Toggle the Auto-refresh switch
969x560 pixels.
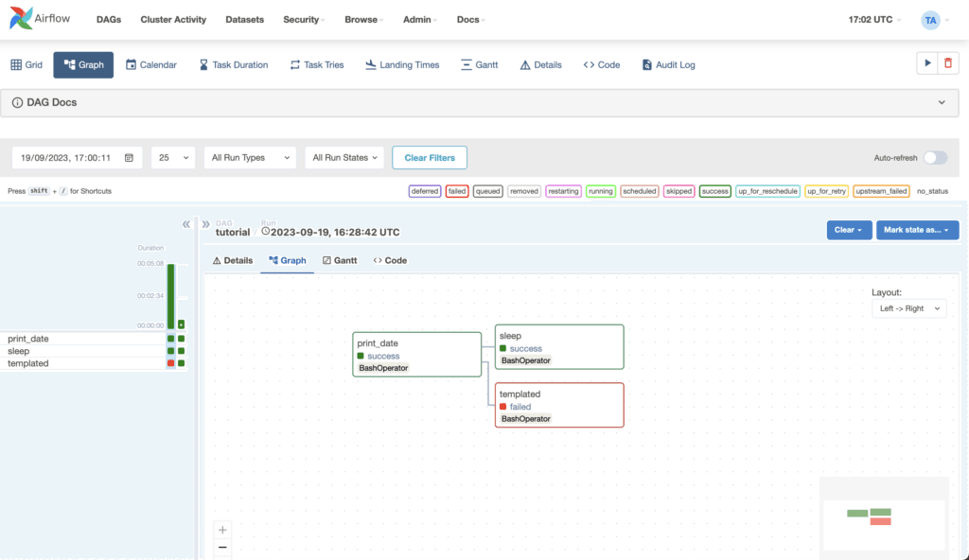click(934, 158)
